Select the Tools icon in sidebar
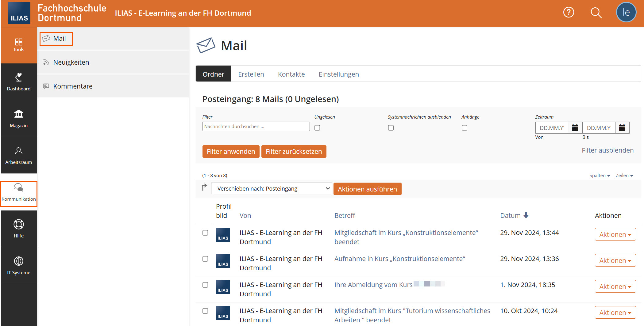This screenshot has width=644, height=326. tap(18, 45)
